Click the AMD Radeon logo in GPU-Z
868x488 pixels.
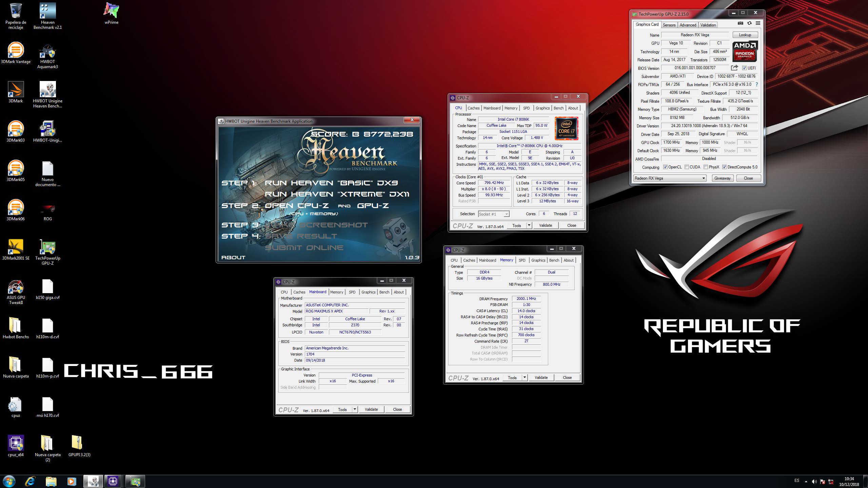[x=745, y=52]
